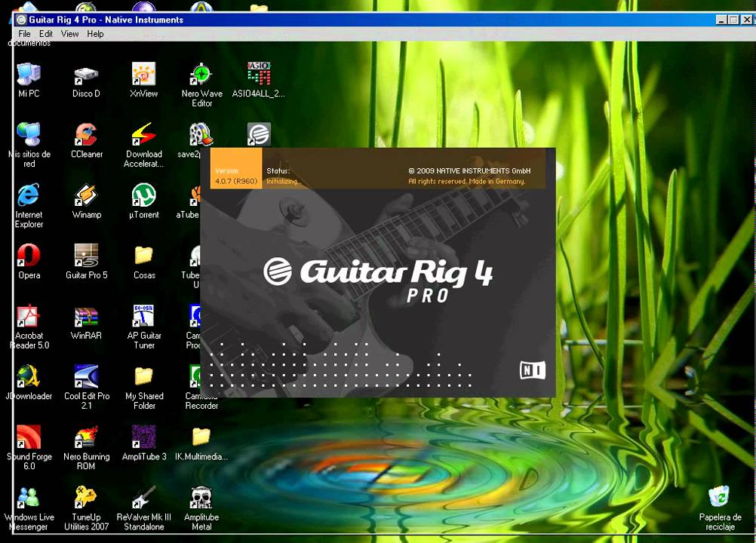The image size is (756, 543).
Task: Click the Guitar Rig 4 Pro splash logo
Action: (x=379, y=280)
